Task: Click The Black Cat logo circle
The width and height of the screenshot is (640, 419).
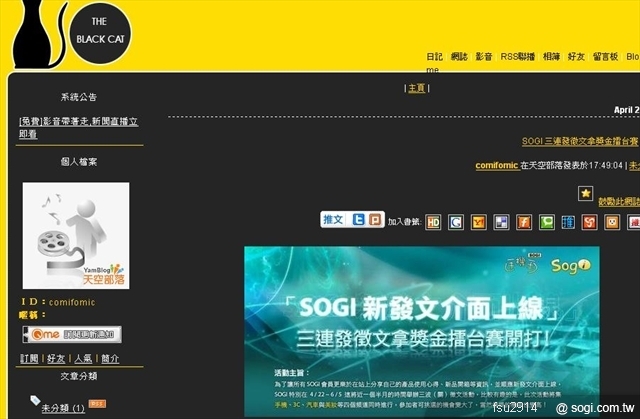Action: click(100, 33)
